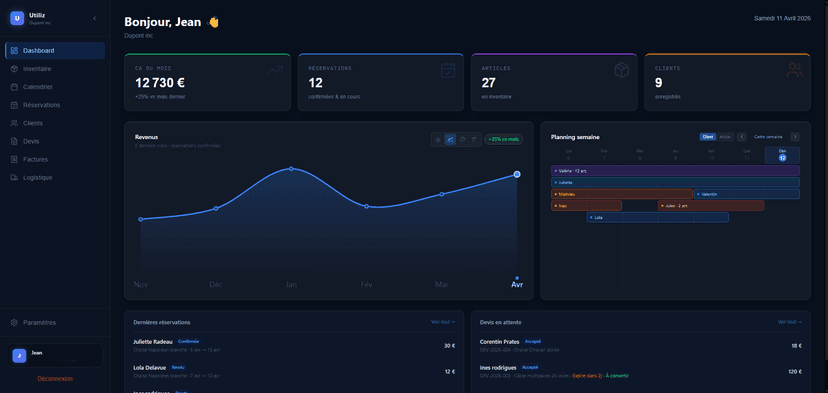Image resolution: width=828 pixels, height=393 pixels.
Task: Open the Valentin booking bar
Action: pyautogui.click(x=747, y=194)
